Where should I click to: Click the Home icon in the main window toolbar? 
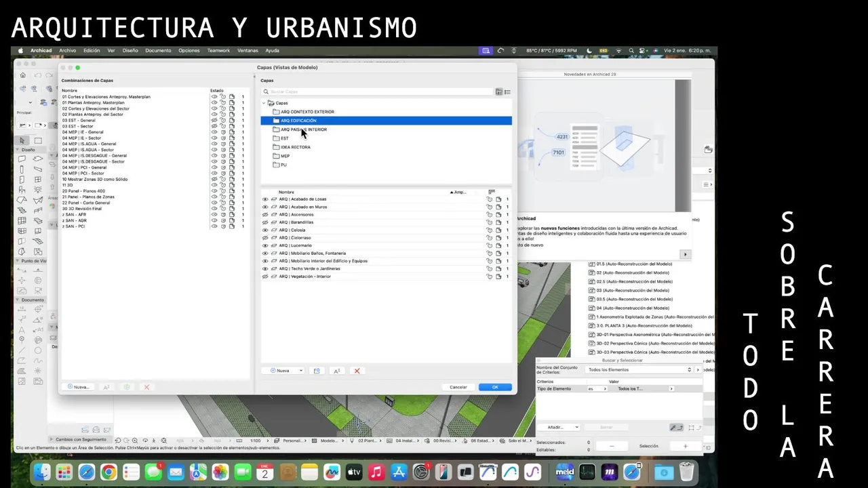23,75
